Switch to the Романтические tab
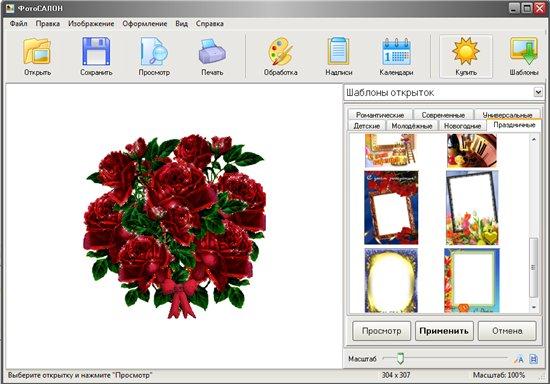 pyautogui.click(x=380, y=115)
